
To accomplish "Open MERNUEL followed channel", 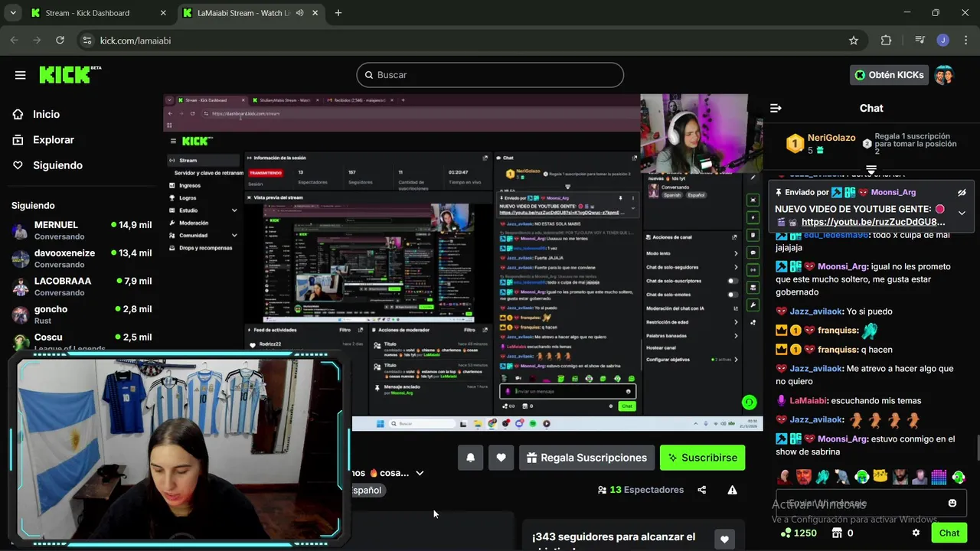I will 81,230.
